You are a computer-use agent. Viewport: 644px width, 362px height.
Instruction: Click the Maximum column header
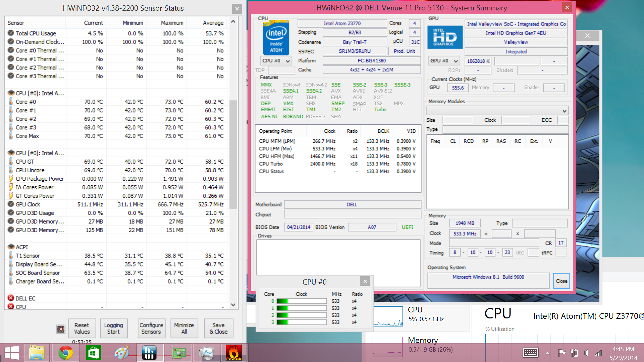[166, 23]
